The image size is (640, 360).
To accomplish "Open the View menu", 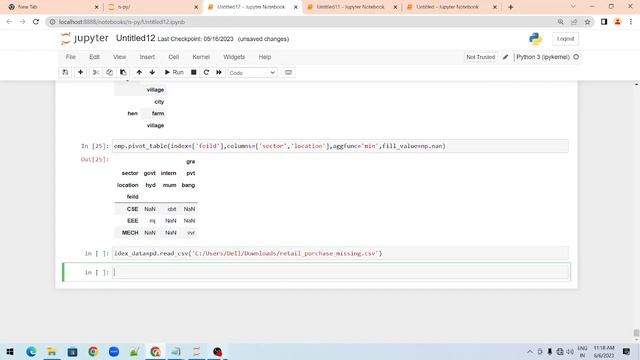I will 120,57.
